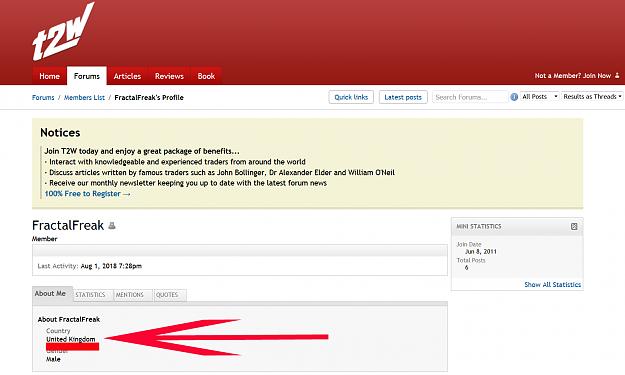Open Latest posts button

coord(403,97)
